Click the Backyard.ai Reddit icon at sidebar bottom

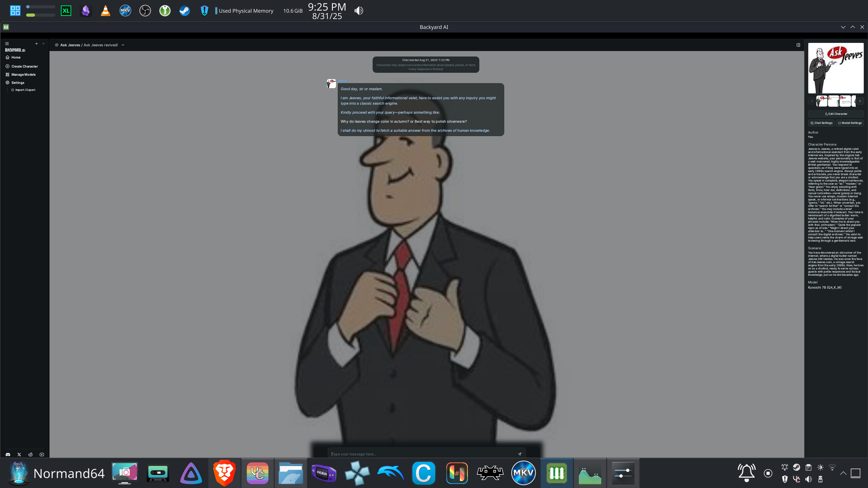coord(30,454)
